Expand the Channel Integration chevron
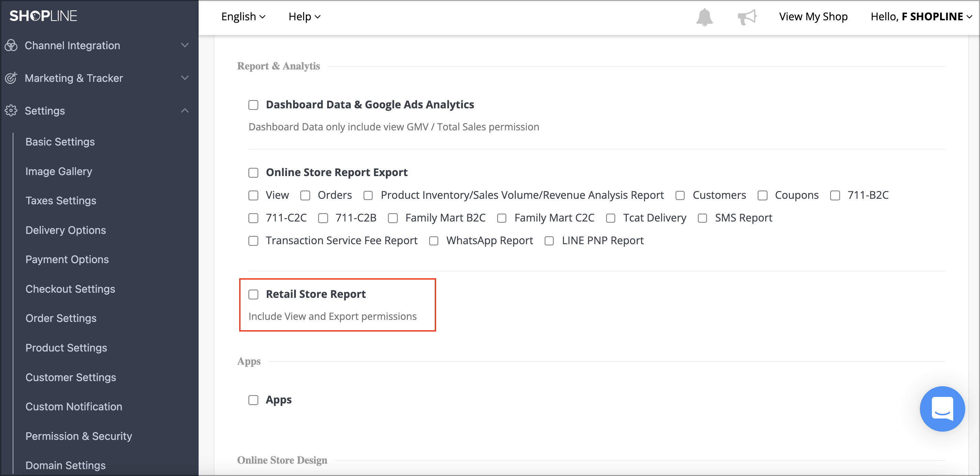 point(185,45)
